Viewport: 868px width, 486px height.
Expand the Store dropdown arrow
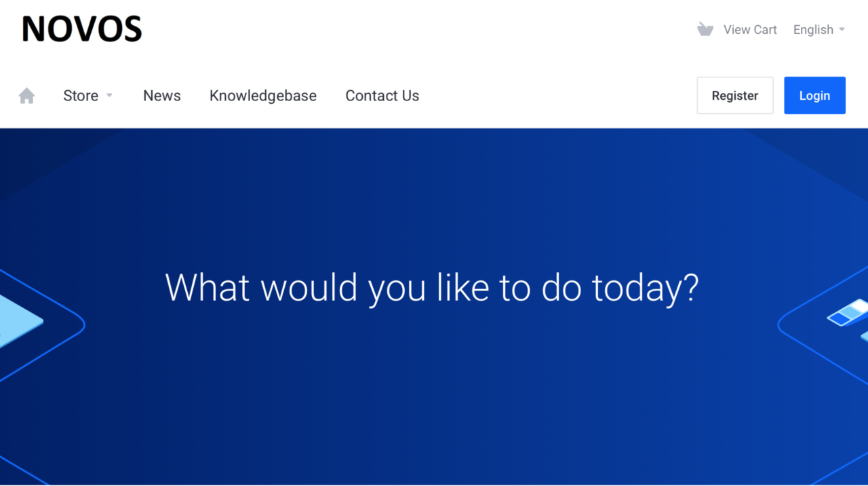click(109, 96)
